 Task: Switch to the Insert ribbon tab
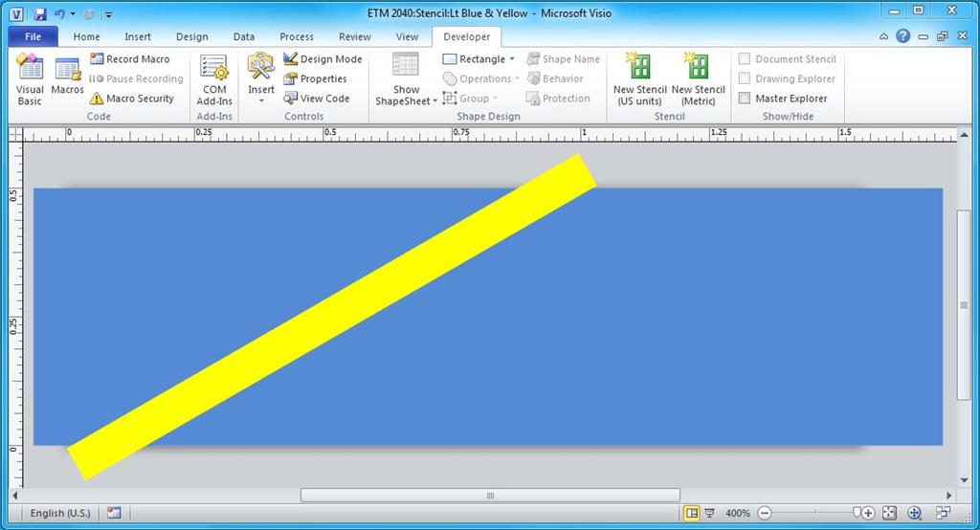click(138, 37)
